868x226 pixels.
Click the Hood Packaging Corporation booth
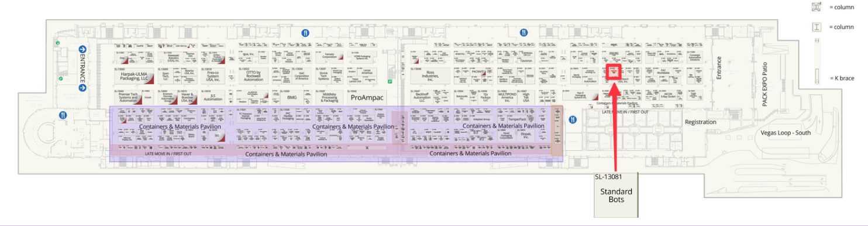[507, 136]
